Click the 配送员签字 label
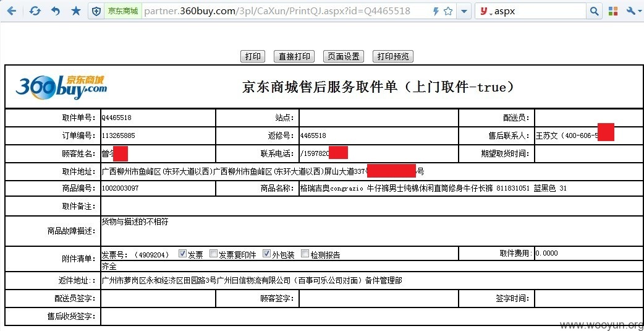The height and width of the screenshot is (331, 644). click(75, 298)
